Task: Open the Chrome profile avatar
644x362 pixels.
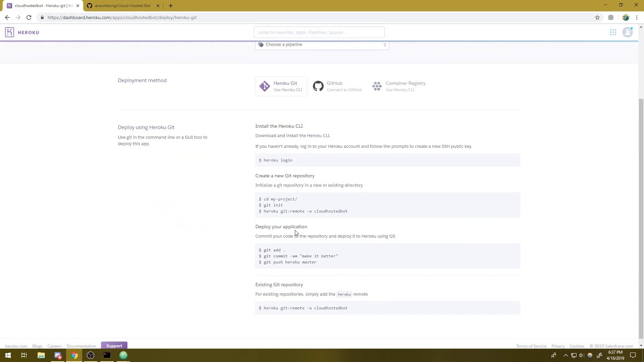Action: pos(626,18)
